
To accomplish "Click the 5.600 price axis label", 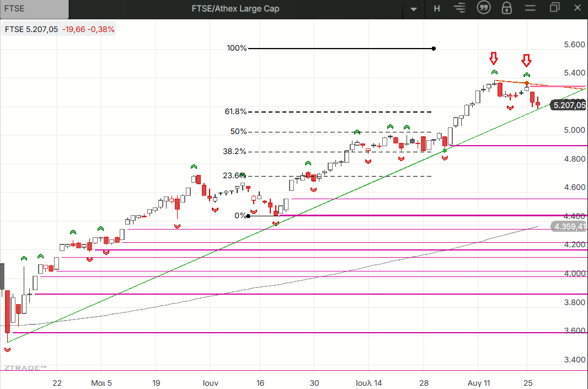I will click(x=575, y=45).
